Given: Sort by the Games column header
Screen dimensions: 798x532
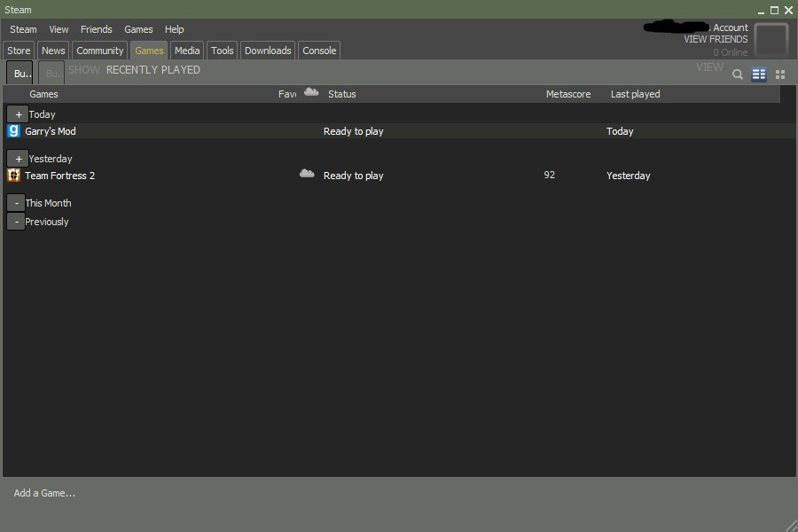Looking at the screenshot, I should coord(43,94).
